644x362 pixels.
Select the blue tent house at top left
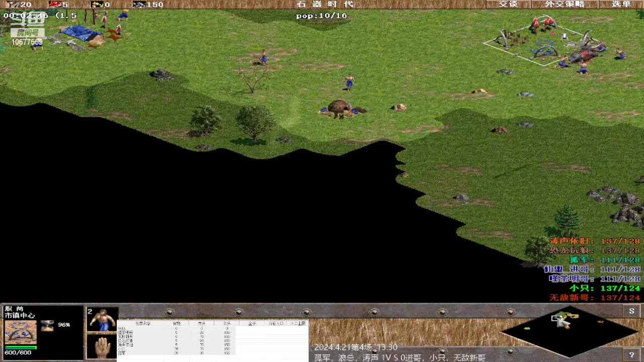(80, 34)
